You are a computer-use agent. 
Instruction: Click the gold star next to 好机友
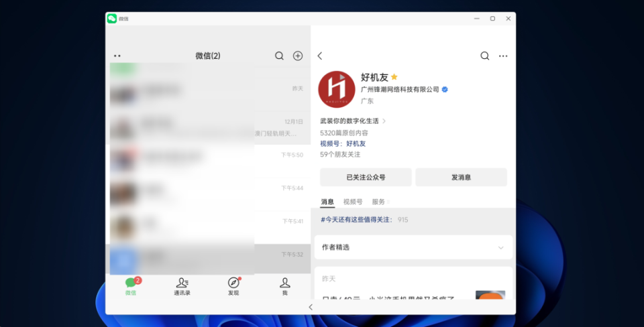394,76
